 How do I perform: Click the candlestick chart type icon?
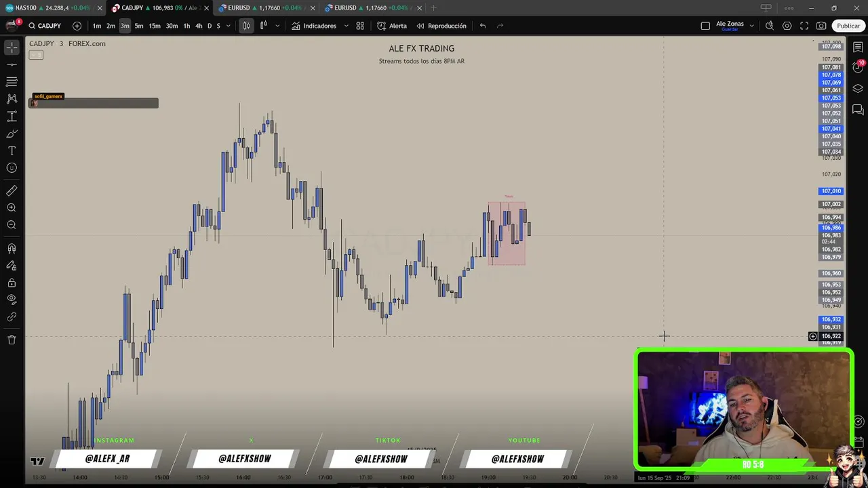[246, 26]
